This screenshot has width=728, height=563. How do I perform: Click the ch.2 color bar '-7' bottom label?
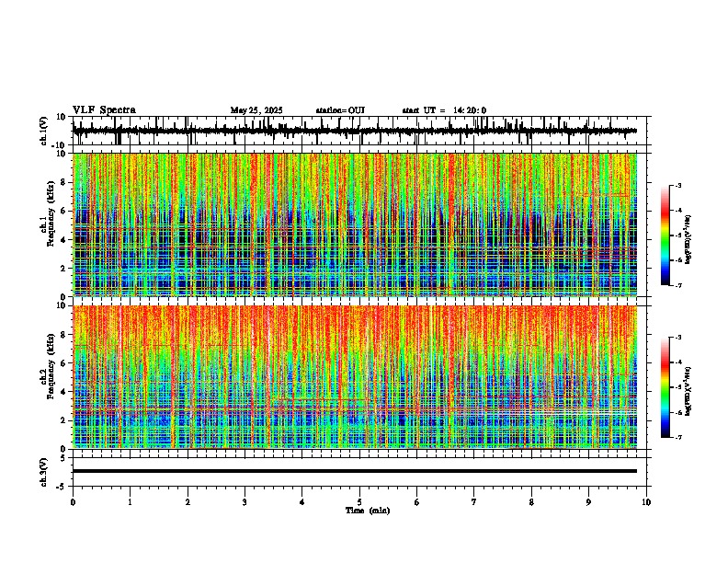[677, 437]
